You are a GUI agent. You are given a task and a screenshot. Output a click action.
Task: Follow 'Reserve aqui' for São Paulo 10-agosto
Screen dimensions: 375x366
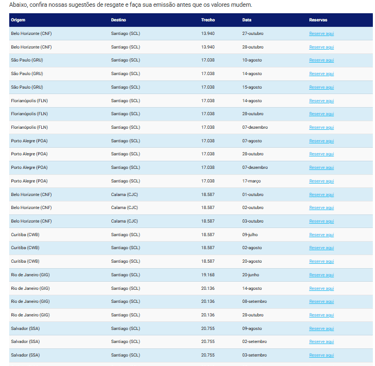pos(321,60)
